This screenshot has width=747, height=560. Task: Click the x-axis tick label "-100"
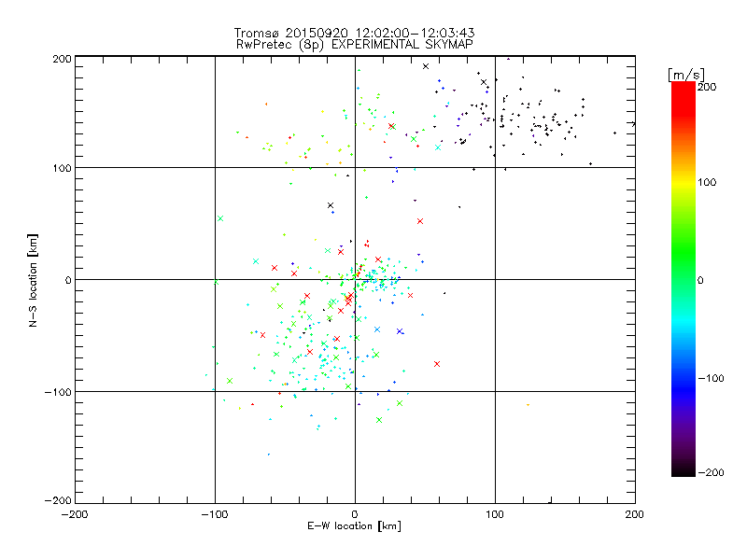click(215, 514)
